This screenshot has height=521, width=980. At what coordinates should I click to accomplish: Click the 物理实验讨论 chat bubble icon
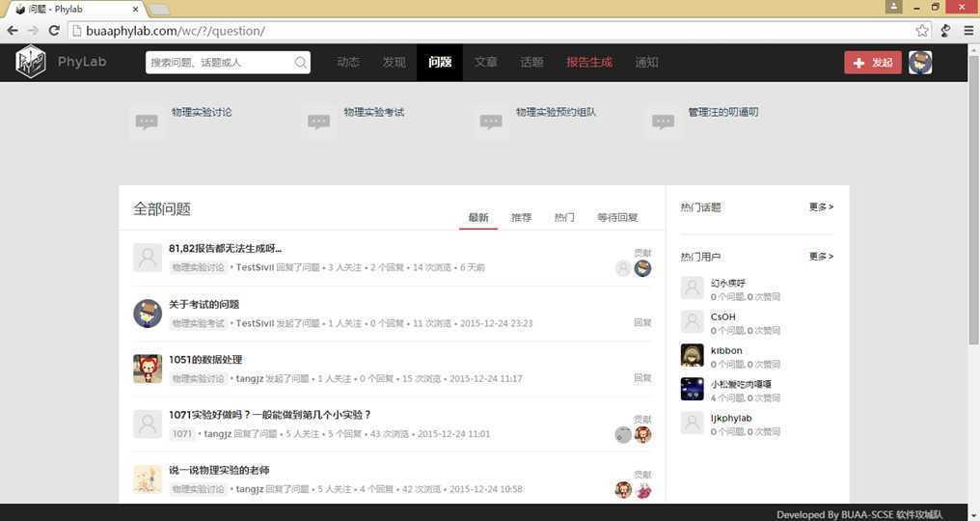(147, 121)
